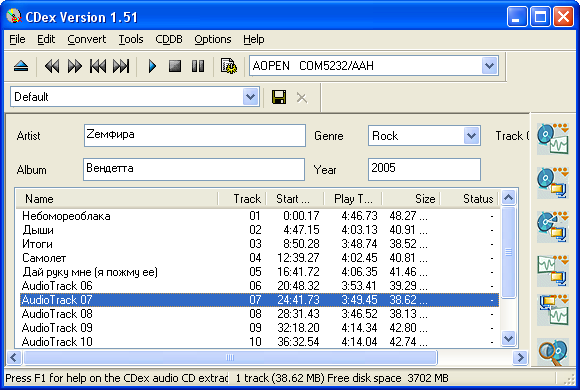Click the play time 4:46.73 cell
This screenshot has width=580, height=390.
point(359,216)
